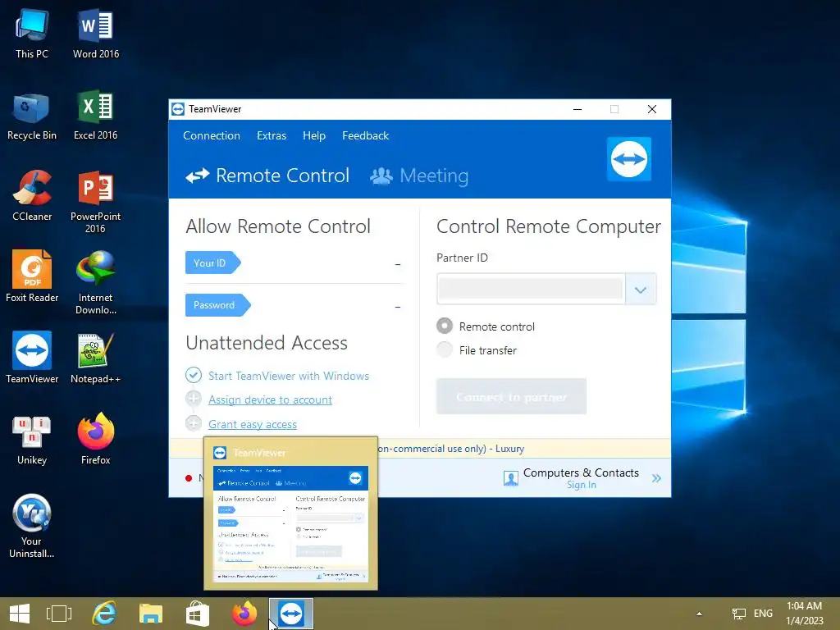Screen dimensions: 840x630
Task: Open ENG language indicator in tray
Action: click(763, 614)
